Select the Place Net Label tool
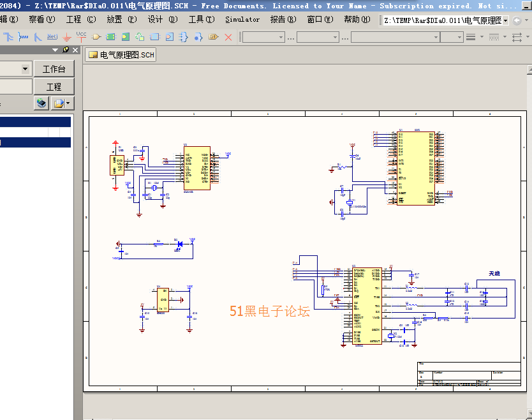This screenshot has width=532, height=420. (x=52, y=36)
